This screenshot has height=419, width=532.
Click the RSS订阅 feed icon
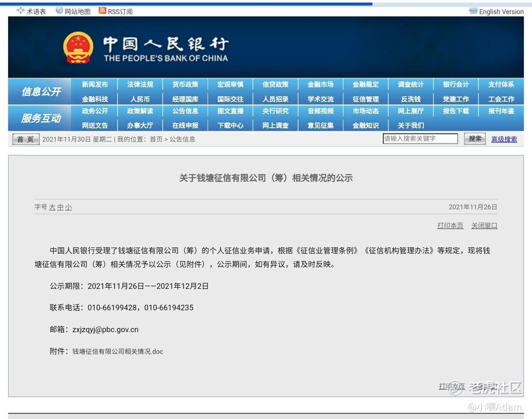102,10
